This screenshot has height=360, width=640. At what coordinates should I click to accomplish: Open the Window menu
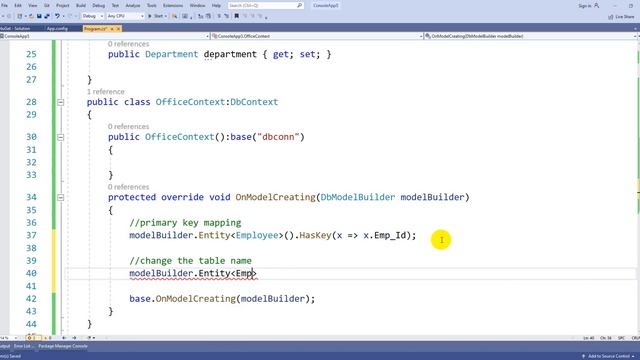pos(198,6)
